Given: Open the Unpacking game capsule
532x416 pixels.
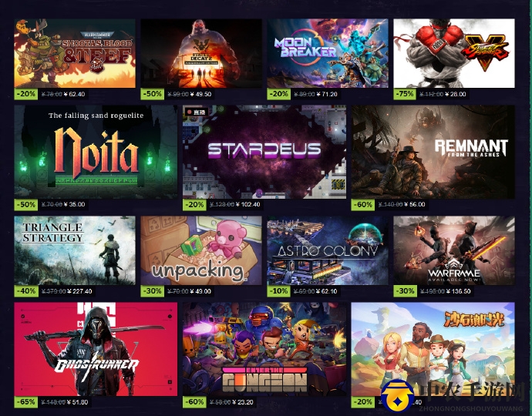Looking at the screenshot, I should 201,250.
